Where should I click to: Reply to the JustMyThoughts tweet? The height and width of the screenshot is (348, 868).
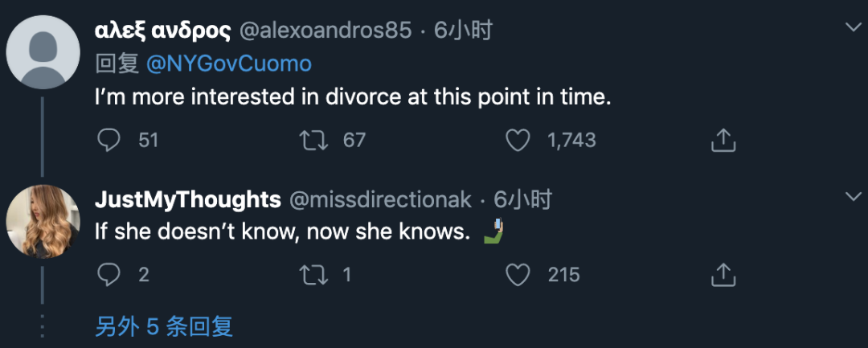click(x=108, y=275)
